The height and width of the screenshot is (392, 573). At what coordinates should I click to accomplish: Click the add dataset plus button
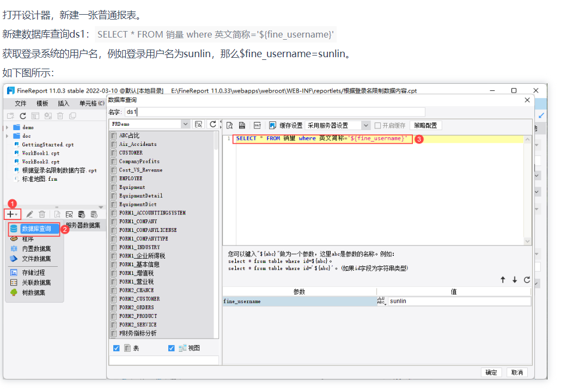12,215
